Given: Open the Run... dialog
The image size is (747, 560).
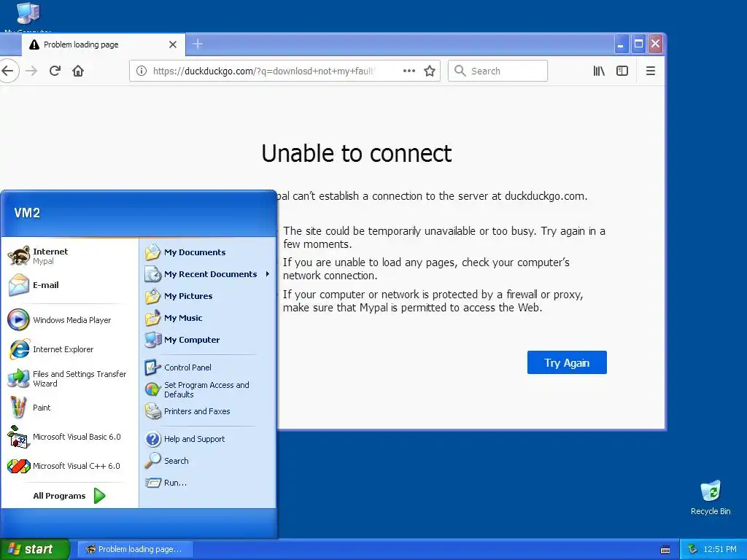Looking at the screenshot, I should tap(208, 483).
